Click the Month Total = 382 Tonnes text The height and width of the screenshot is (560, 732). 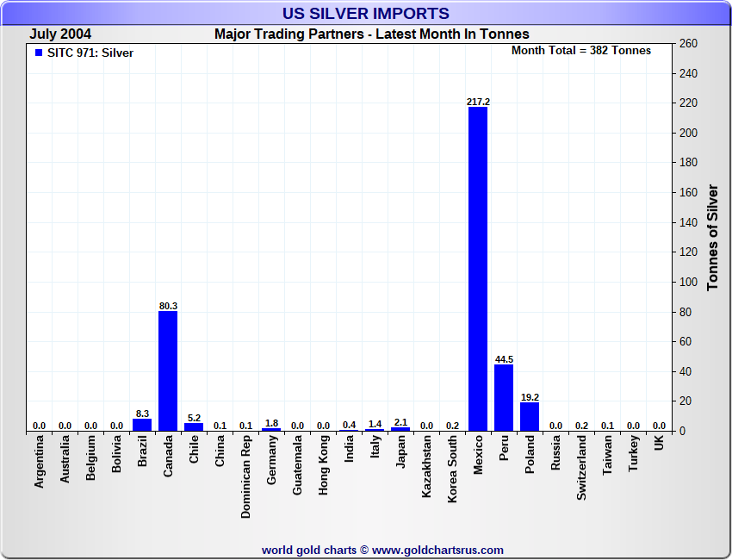581,51
